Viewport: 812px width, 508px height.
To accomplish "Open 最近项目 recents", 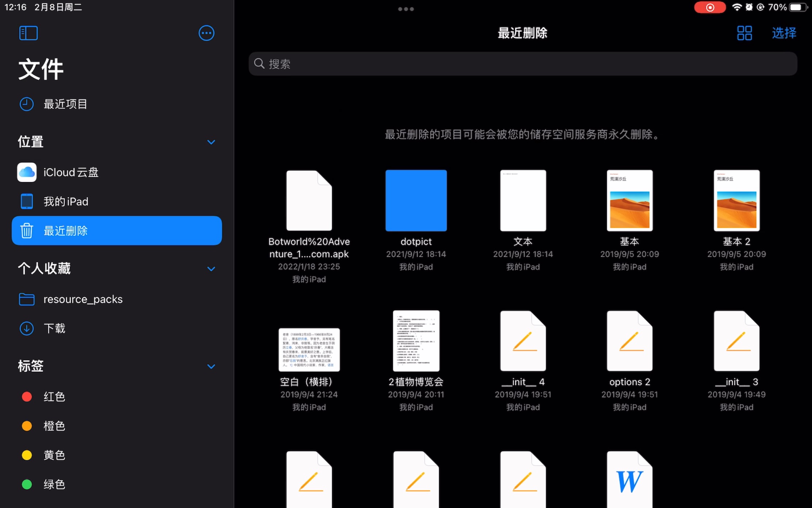I will (x=65, y=104).
